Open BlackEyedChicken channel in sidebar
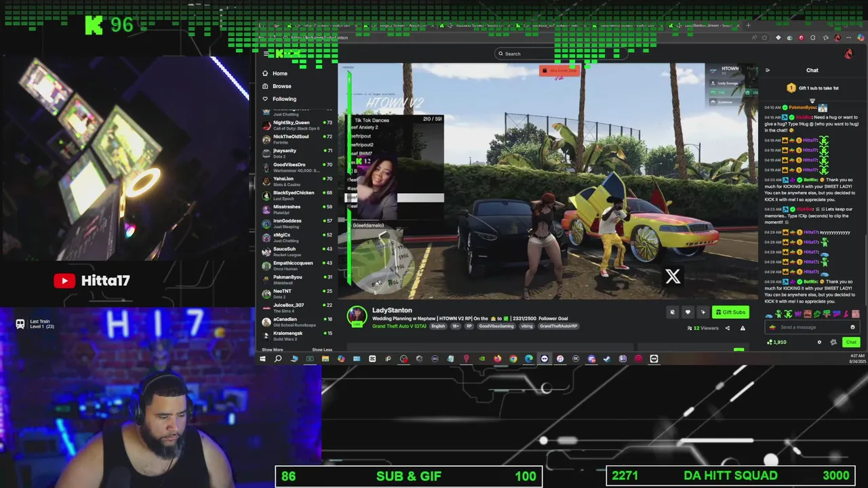 (297, 195)
